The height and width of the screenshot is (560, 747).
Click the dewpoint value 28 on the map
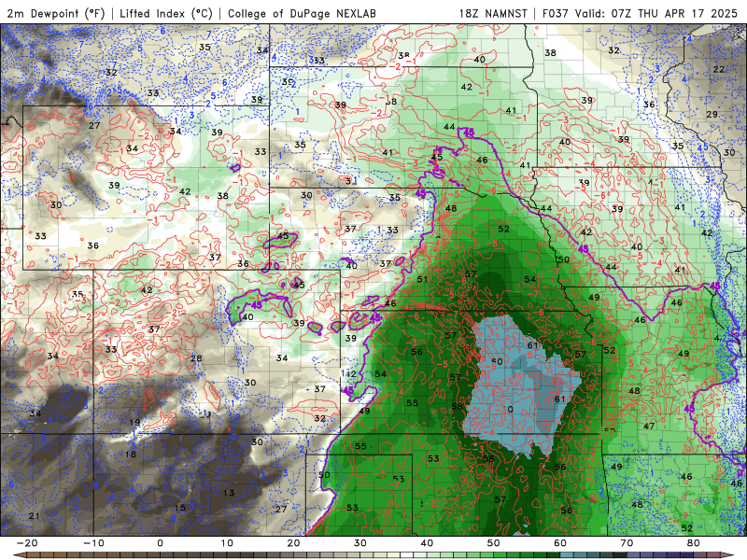196,358
